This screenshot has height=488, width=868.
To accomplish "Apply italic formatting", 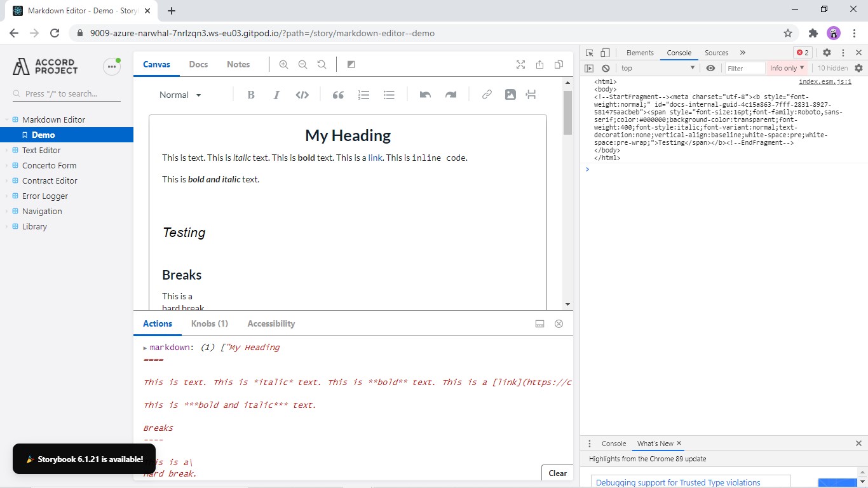I will pos(276,94).
